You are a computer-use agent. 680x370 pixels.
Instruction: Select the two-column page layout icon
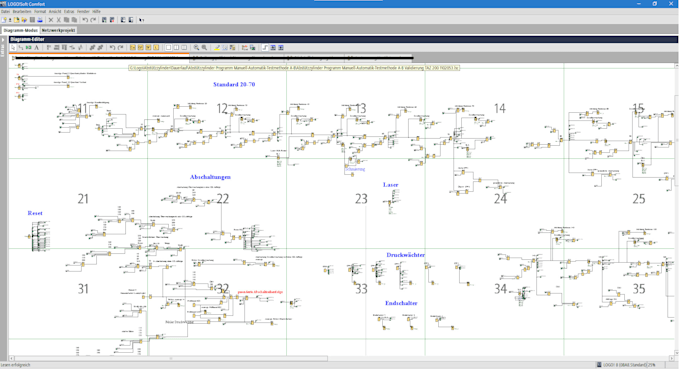(176, 48)
